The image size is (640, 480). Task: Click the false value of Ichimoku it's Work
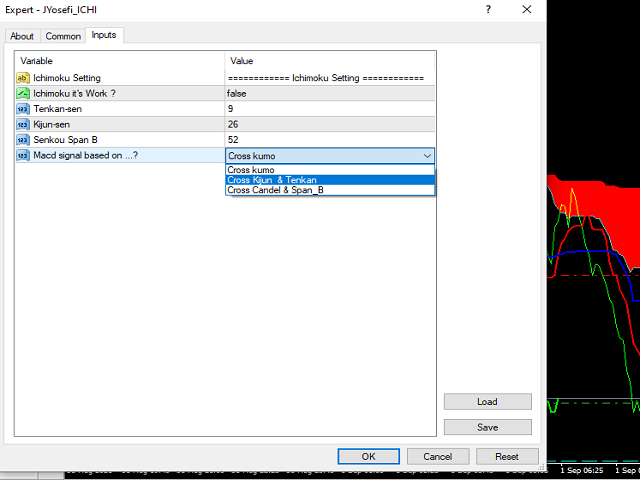point(330,93)
